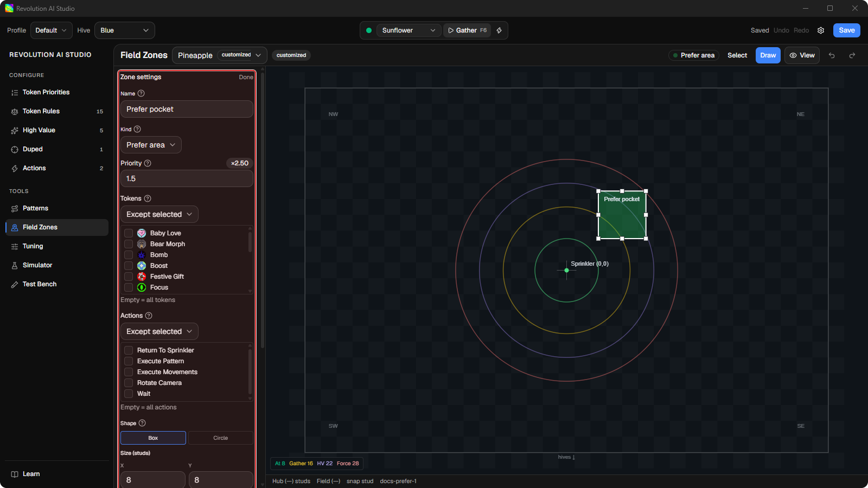
Task: Click the Tokens help question icon
Action: (x=148, y=198)
